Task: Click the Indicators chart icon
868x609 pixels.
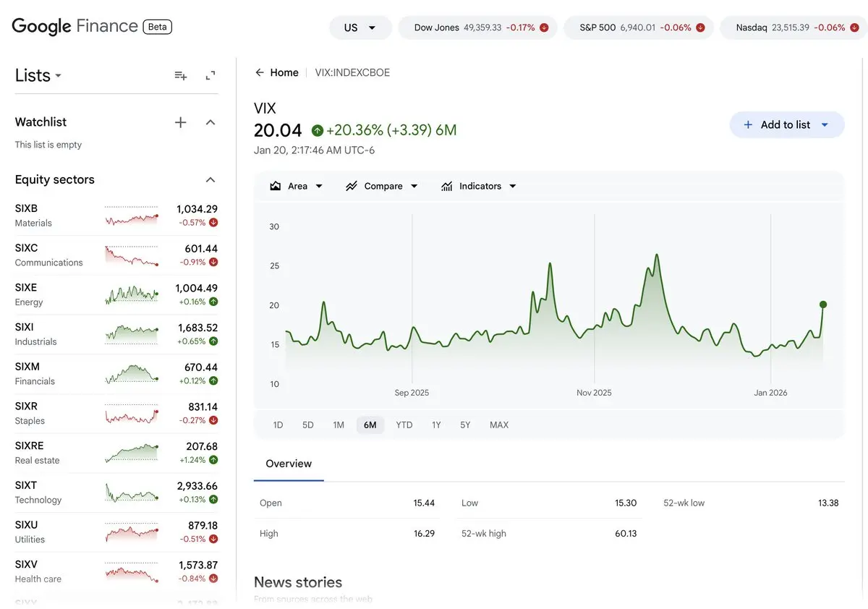Action: coord(447,186)
